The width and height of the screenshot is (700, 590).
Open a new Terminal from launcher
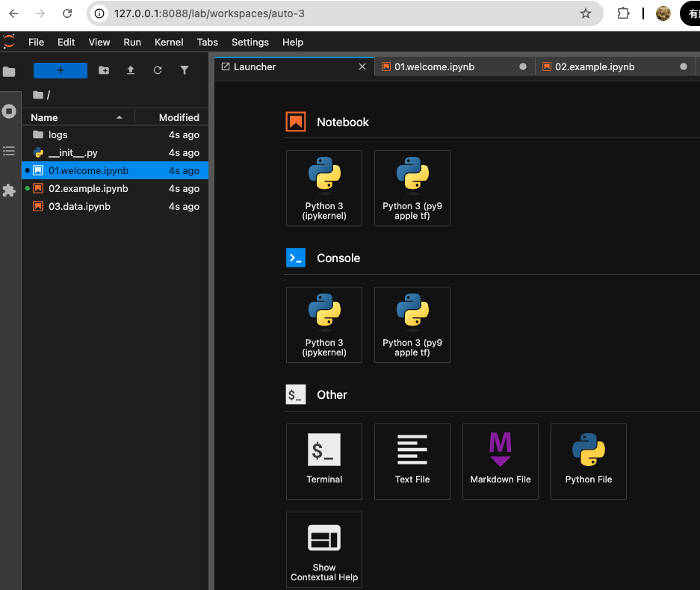(x=324, y=461)
